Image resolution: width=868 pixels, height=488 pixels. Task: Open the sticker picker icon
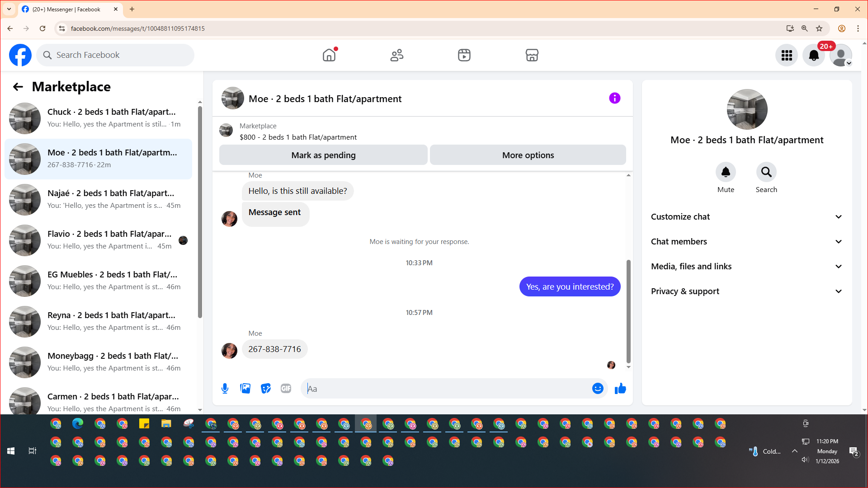(x=265, y=389)
